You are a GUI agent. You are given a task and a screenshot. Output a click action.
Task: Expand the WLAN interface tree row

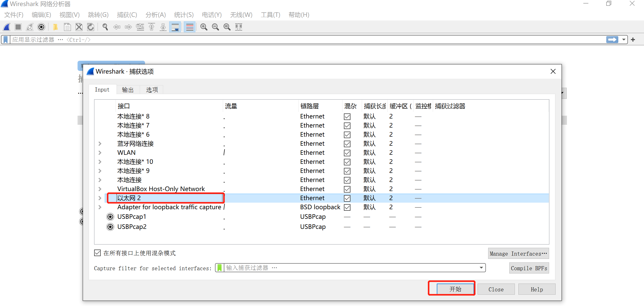pyautogui.click(x=100, y=153)
